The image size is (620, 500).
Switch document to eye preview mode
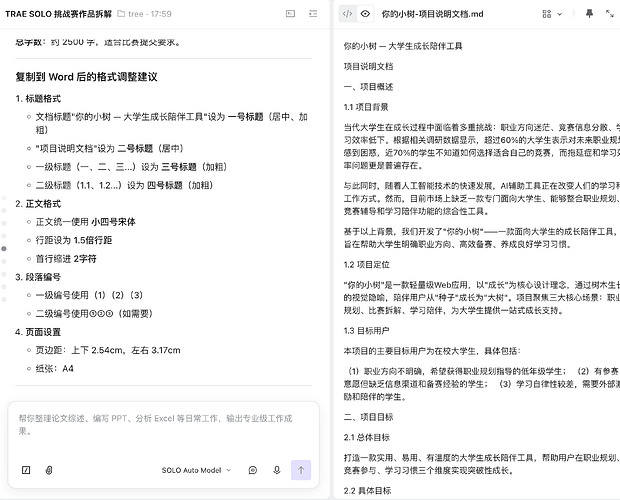point(365,14)
